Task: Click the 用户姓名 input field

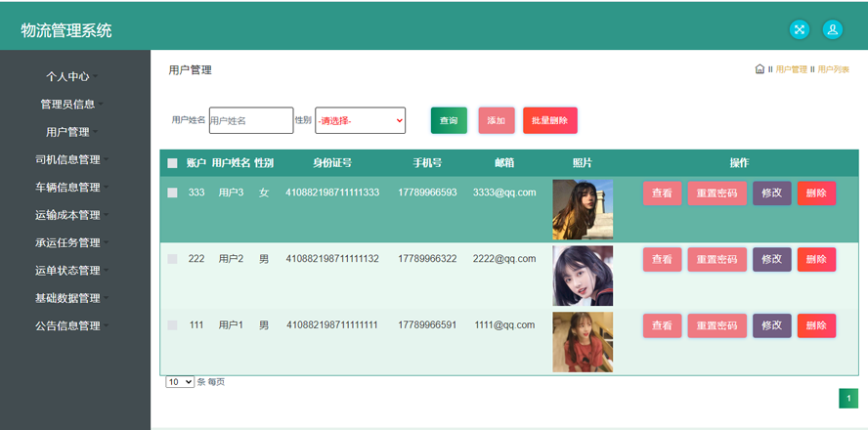Action: point(251,120)
